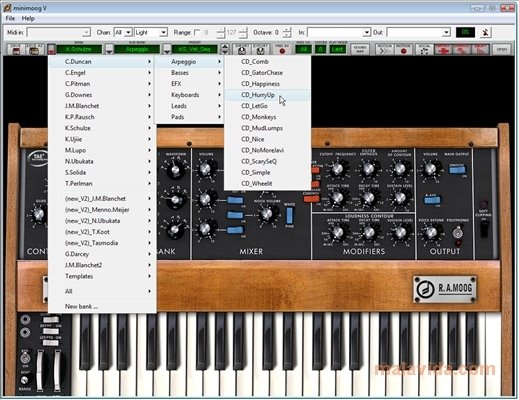The image size is (519, 400).
Task: Click the MIDI In red indicator
Action: [x=282, y=51]
